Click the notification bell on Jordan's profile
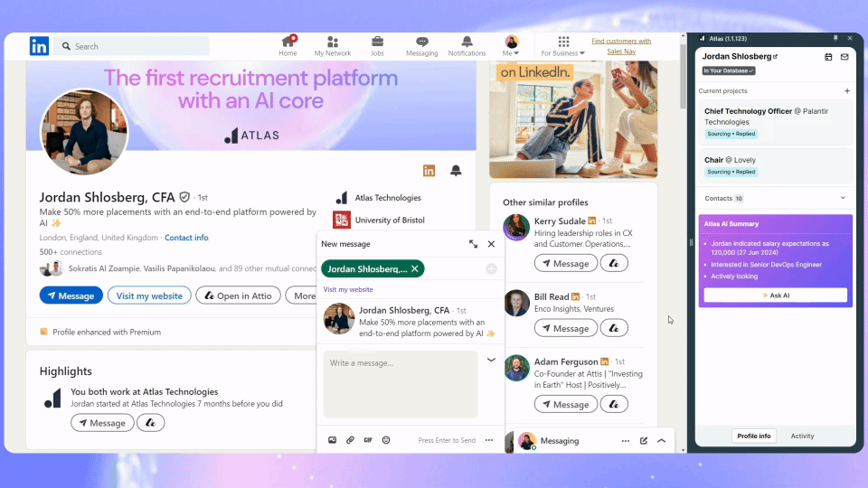868x488 pixels. [x=456, y=171]
